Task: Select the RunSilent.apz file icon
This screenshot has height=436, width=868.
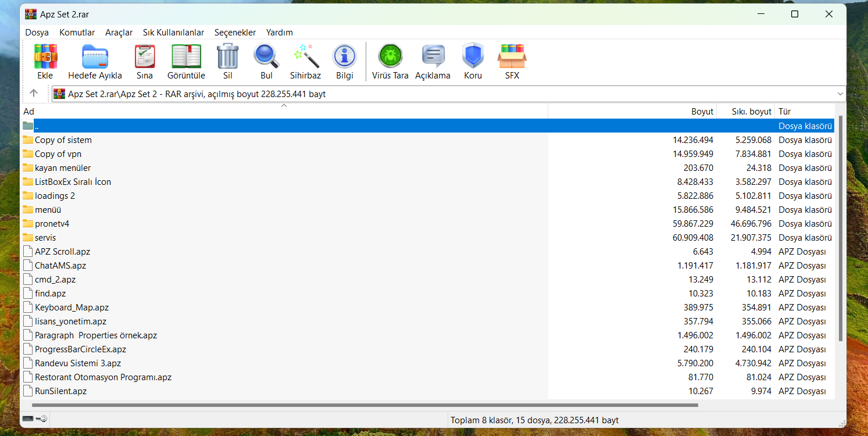Action: point(28,391)
